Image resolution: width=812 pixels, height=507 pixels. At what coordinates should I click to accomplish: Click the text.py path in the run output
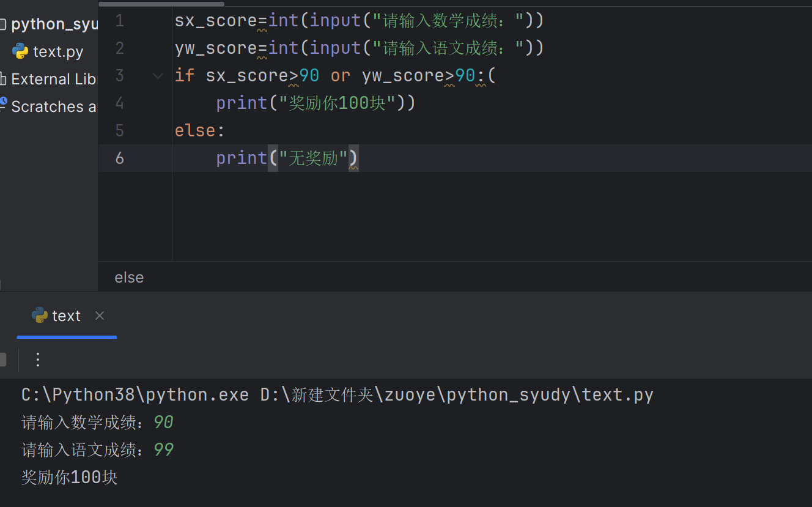click(x=618, y=394)
